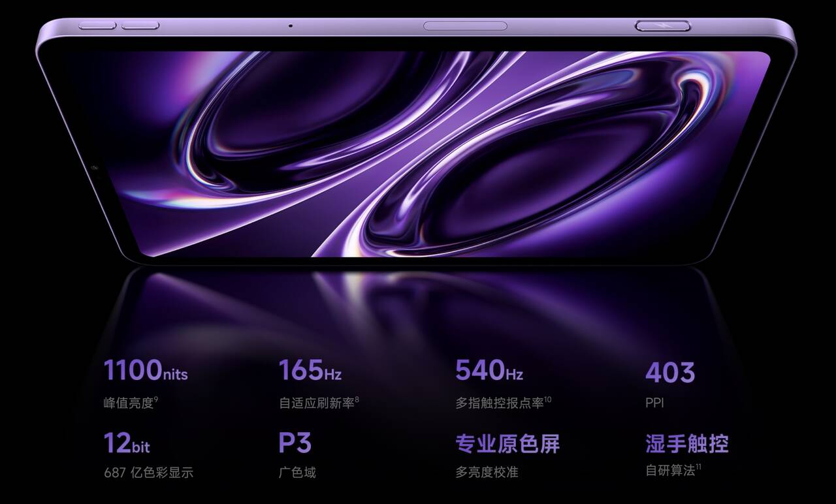Click the long magnetic strip on top edge
836x504 pixels.
tap(465, 26)
